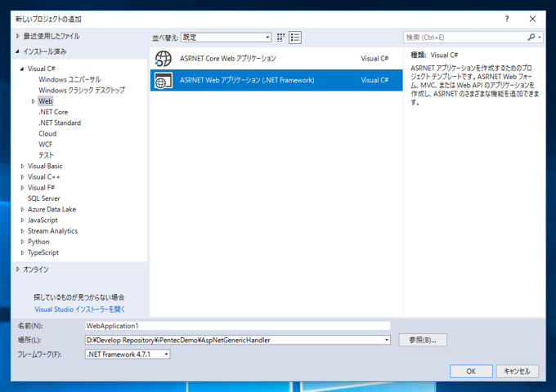556x392 pixels.
Task: Click the ASP.NET Web Application template icon
Action: 164,80
